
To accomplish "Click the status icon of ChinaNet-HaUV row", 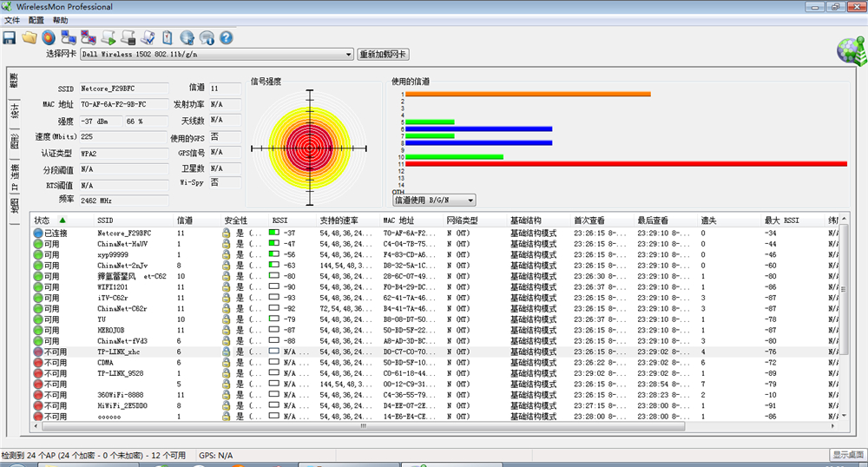I will pos(38,244).
